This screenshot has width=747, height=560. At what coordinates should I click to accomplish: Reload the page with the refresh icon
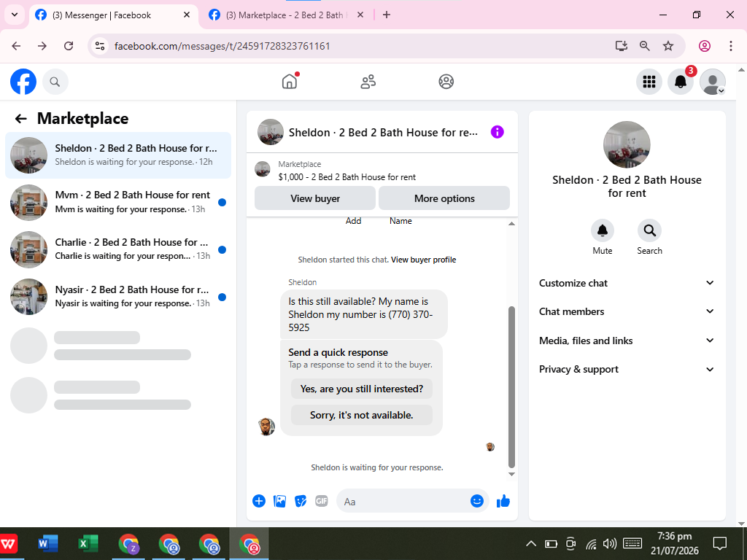[69, 46]
